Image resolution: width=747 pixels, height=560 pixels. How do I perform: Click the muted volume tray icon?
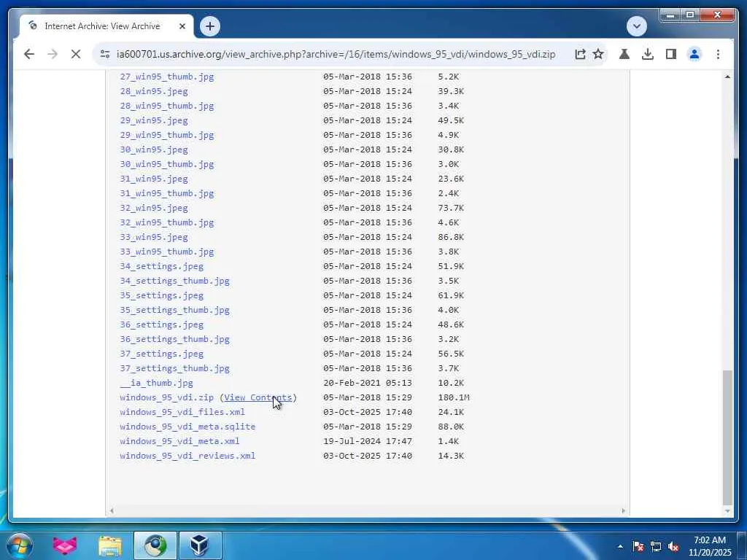coord(673,546)
